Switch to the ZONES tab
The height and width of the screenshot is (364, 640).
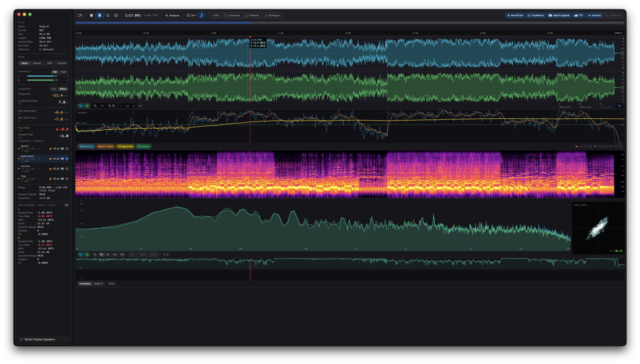click(112, 284)
